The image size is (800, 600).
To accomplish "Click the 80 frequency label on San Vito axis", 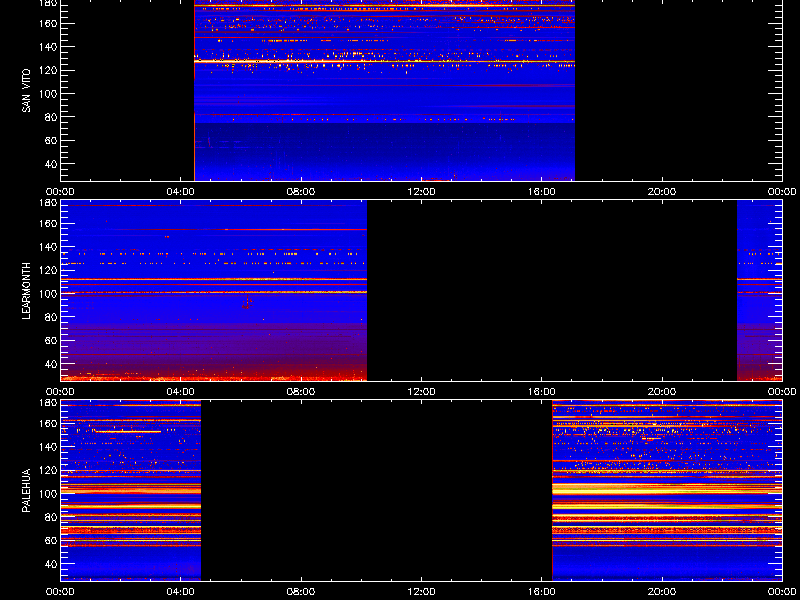I will click(x=51, y=117).
